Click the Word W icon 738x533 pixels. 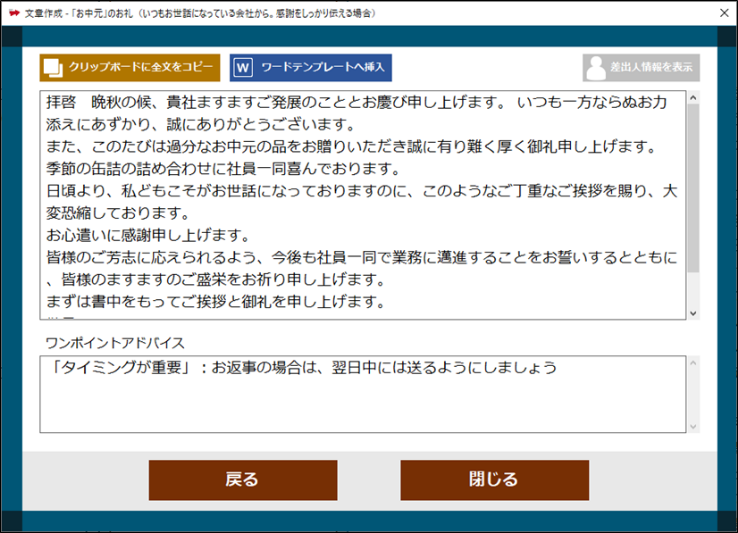pos(243,68)
